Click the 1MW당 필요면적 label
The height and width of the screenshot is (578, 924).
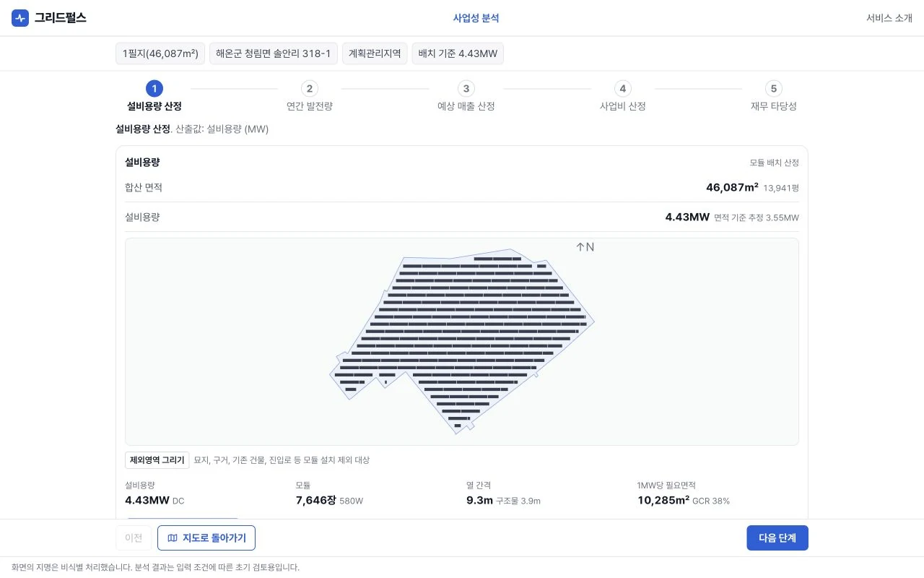coord(666,486)
